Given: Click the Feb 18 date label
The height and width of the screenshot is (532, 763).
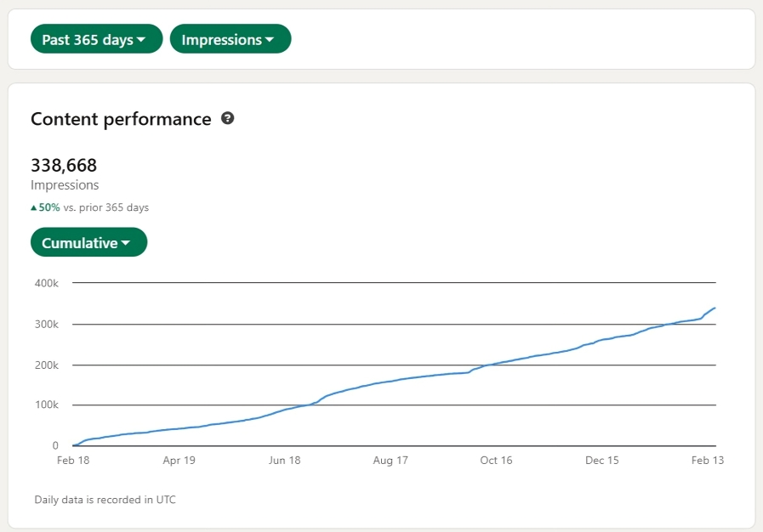Looking at the screenshot, I should coord(73,461).
